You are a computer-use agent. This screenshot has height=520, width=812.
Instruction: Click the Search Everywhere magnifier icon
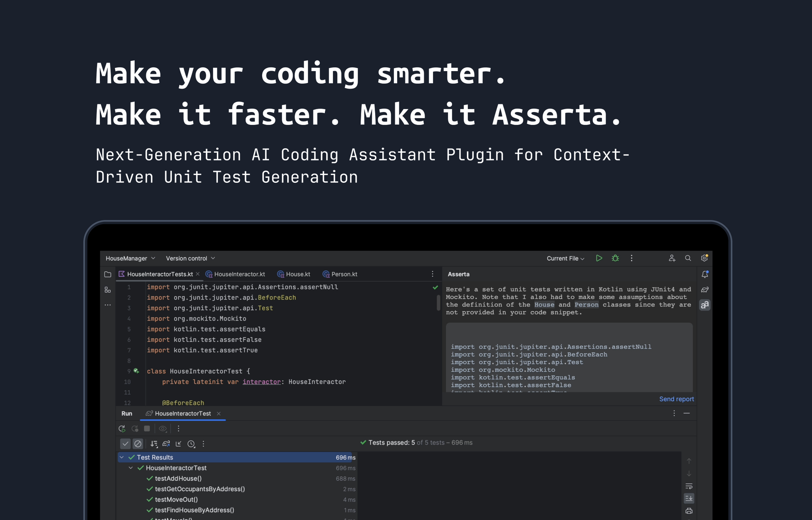click(688, 258)
